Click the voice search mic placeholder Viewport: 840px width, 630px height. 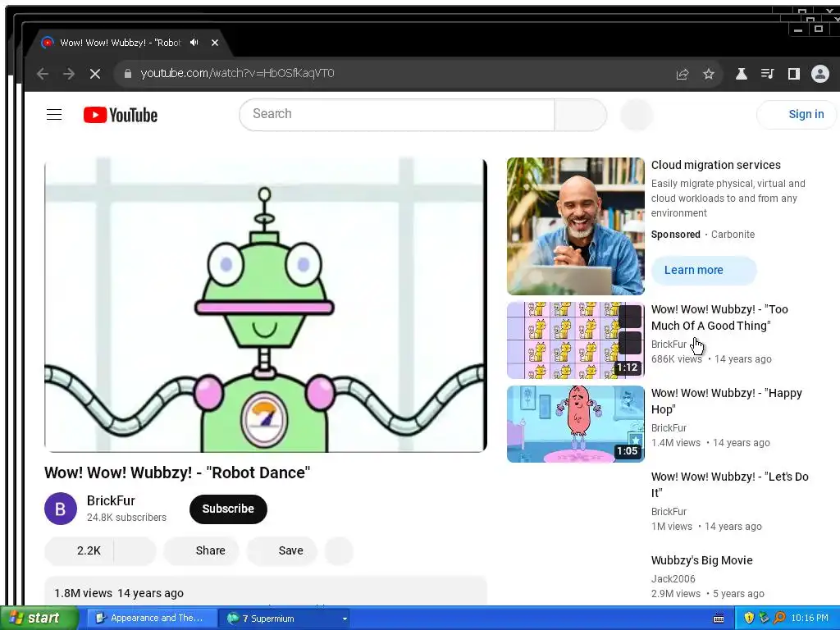(637, 115)
